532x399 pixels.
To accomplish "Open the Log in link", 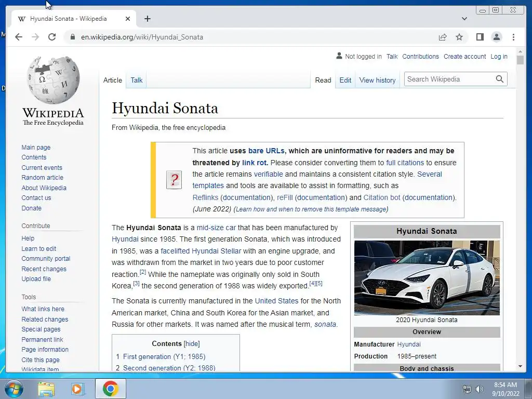I will pos(499,56).
